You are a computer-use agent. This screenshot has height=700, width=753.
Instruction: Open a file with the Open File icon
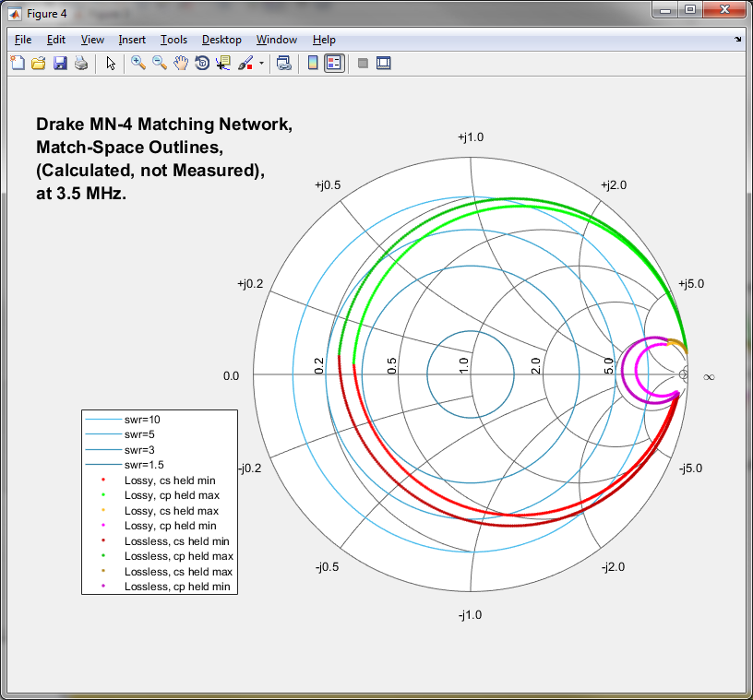(39, 63)
